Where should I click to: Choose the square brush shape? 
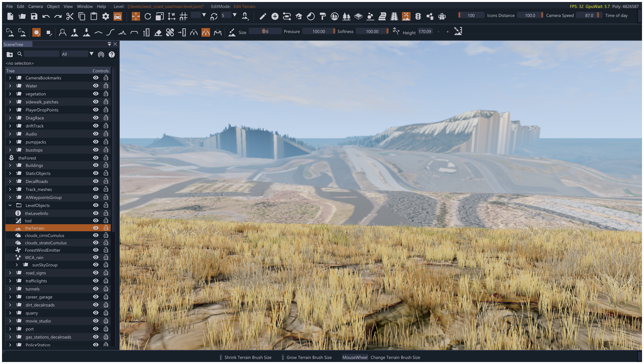[49, 32]
